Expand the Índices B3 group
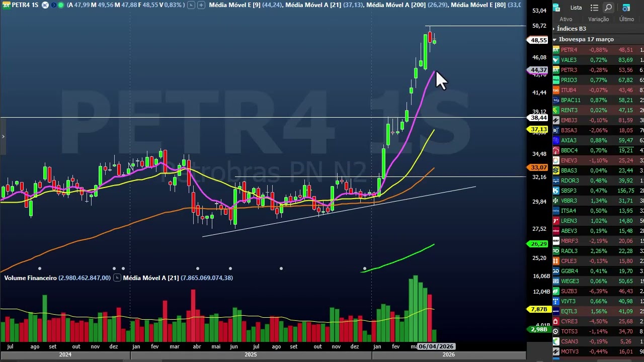 [x=554, y=29]
